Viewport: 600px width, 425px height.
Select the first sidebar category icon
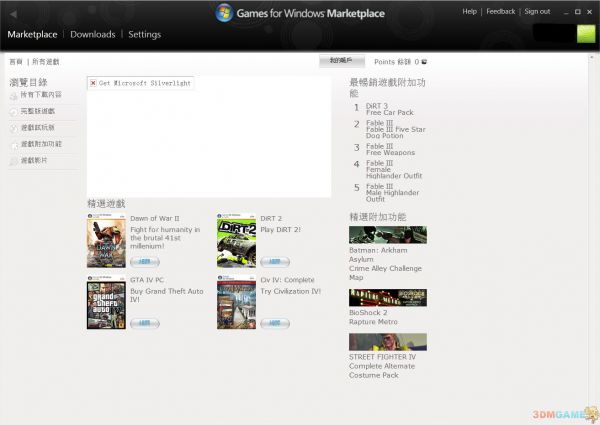pyautogui.click(x=13, y=96)
